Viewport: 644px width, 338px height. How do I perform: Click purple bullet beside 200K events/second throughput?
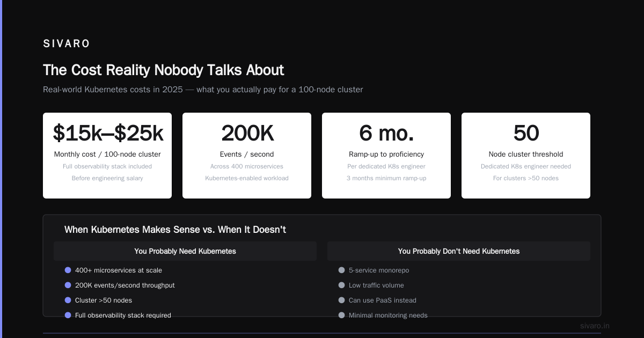click(68, 285)
